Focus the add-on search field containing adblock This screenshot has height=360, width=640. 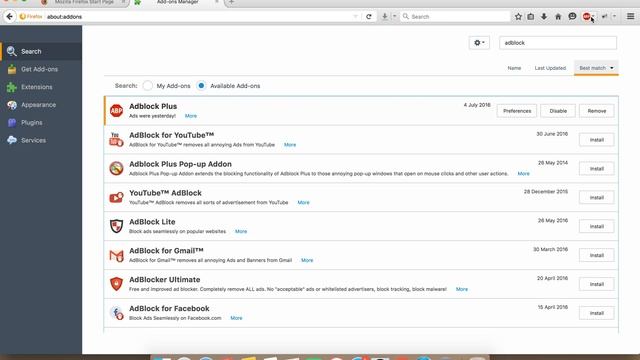(x=558, y=43)
